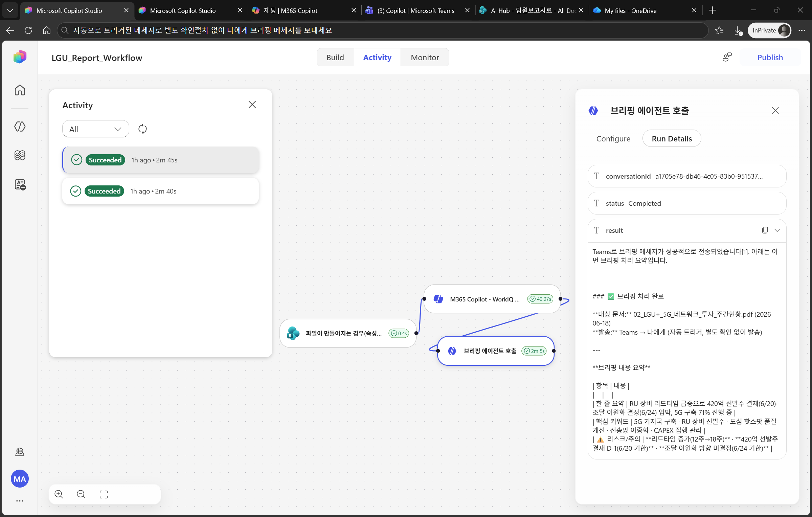Screen dimensions: 812x517
Task: Copy the result text
Action: pos(765,230)
